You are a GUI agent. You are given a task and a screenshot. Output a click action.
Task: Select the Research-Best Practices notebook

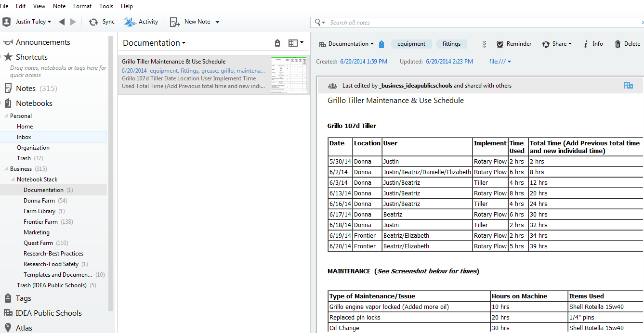53,254
